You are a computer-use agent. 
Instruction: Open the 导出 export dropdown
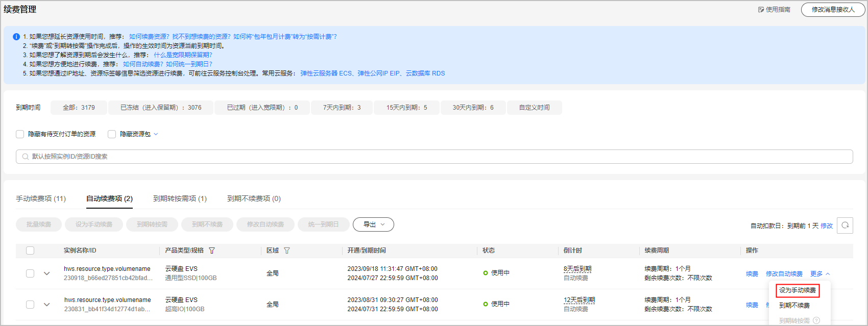click(x=373, y=224)
